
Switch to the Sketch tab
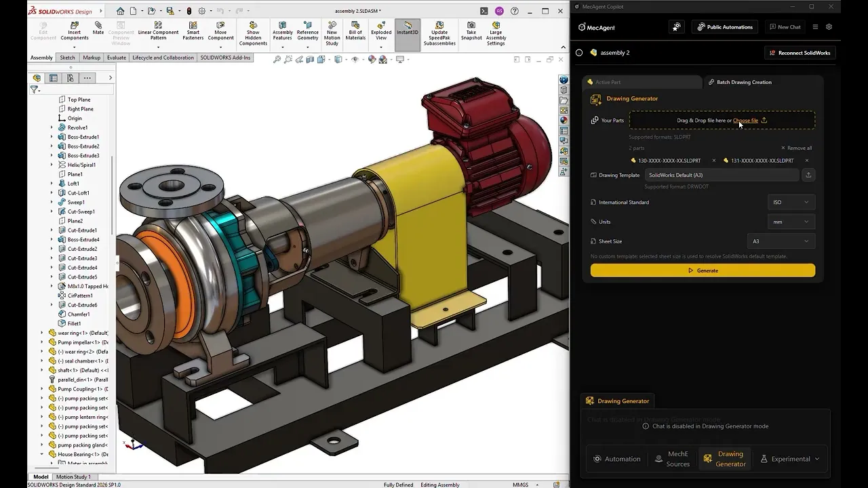68,58
